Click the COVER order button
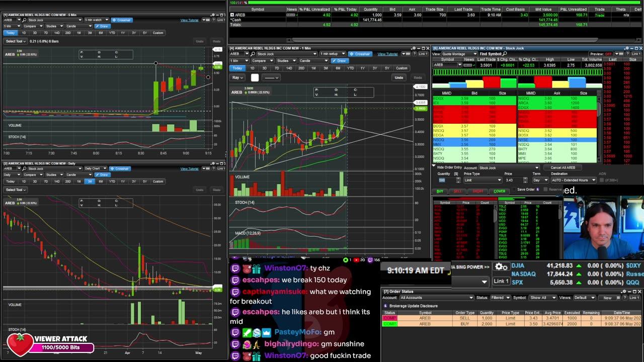 (x=500, y=191)
